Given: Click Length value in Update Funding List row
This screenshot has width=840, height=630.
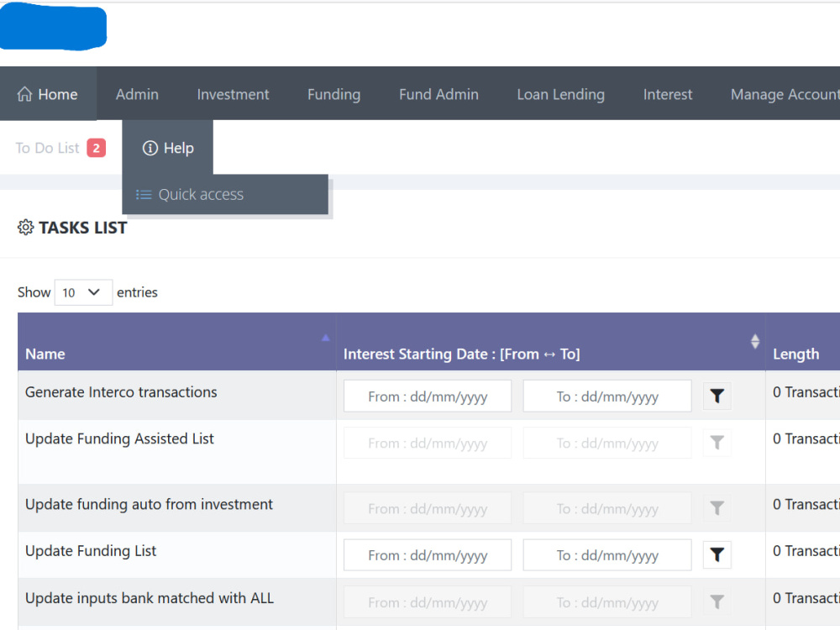Looking at the screenshot, I should [x=806, y=551].
